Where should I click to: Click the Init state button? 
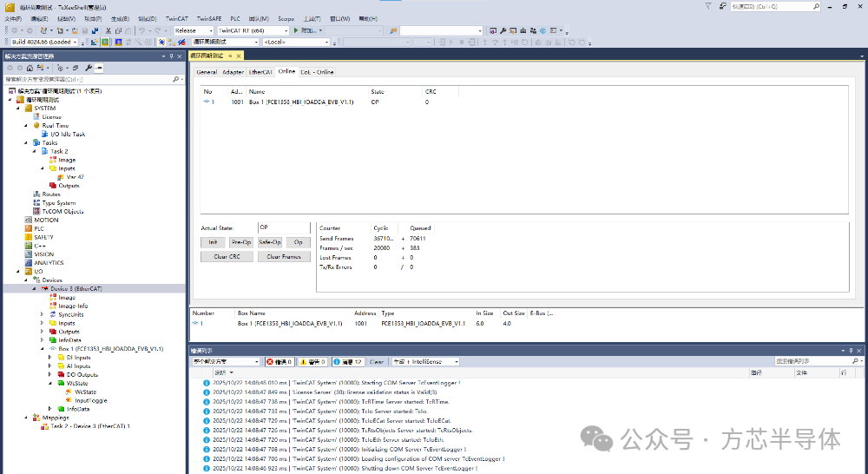coord(214,242)
